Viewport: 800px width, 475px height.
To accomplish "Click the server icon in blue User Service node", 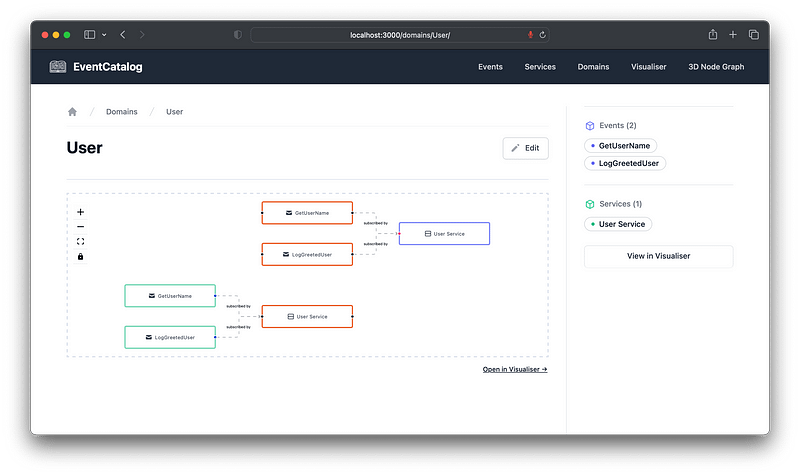I will click(x=428, y=234).
